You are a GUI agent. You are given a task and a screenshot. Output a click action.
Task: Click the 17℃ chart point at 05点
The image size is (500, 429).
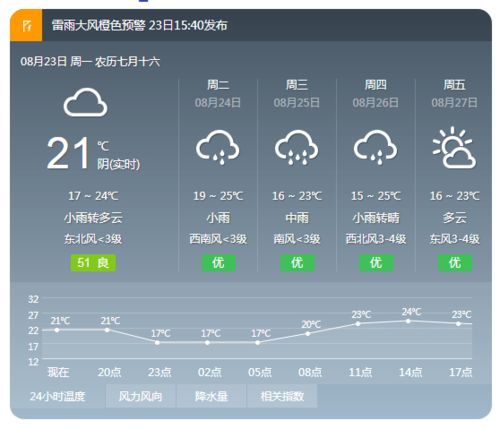pyautogui.click(x=258, y=342)
